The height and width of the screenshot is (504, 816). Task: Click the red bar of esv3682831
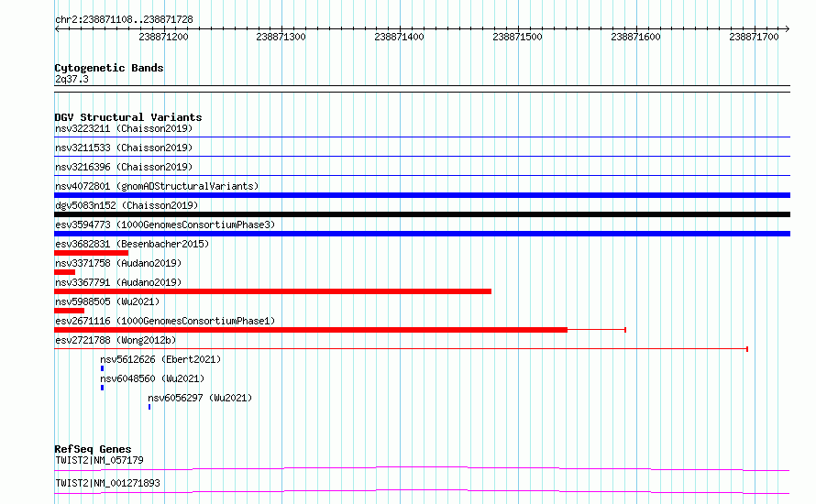(91, 253)
